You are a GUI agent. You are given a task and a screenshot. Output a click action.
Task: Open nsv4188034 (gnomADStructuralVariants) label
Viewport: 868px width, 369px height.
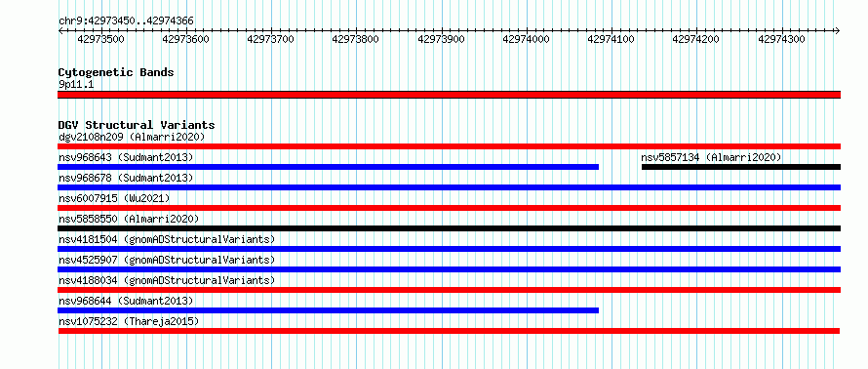pyautogui.click(x=167, y=280)
